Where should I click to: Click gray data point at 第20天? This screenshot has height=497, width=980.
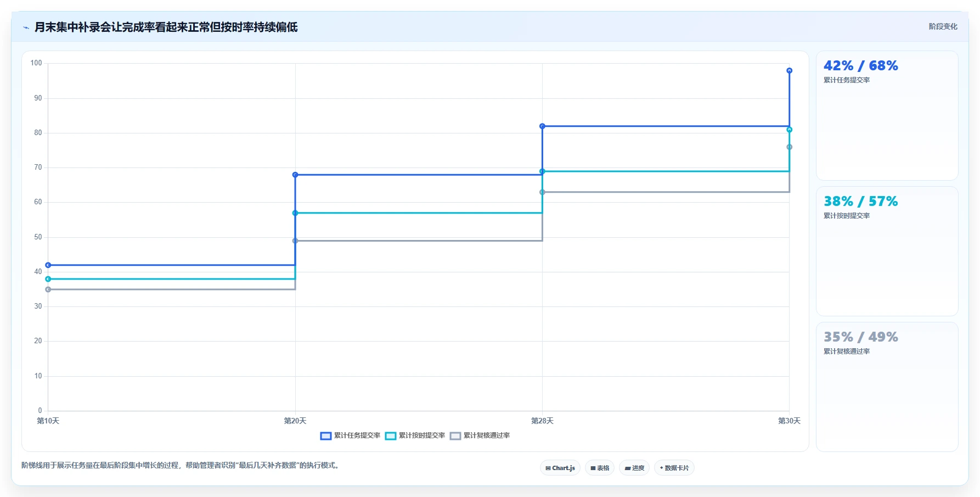coord(295,241)
